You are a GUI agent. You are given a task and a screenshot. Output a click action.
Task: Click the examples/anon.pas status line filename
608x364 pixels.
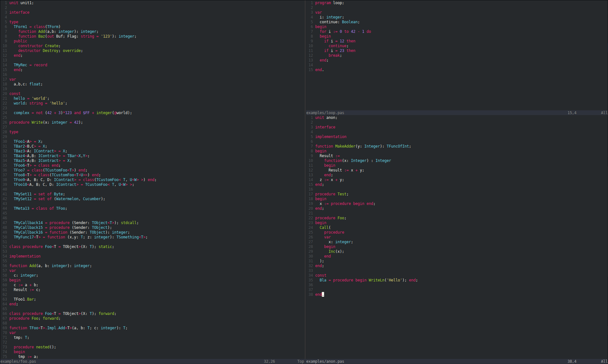[325, 361]
